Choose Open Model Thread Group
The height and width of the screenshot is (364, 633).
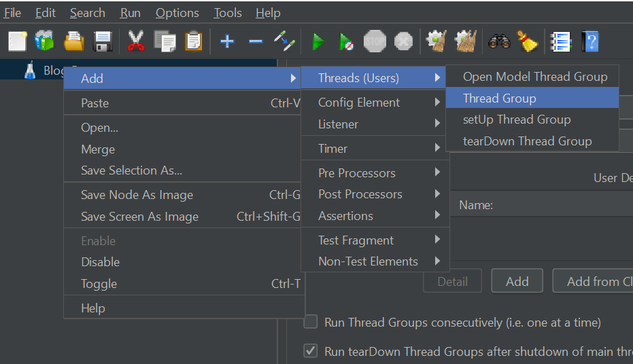click(532, 77)
